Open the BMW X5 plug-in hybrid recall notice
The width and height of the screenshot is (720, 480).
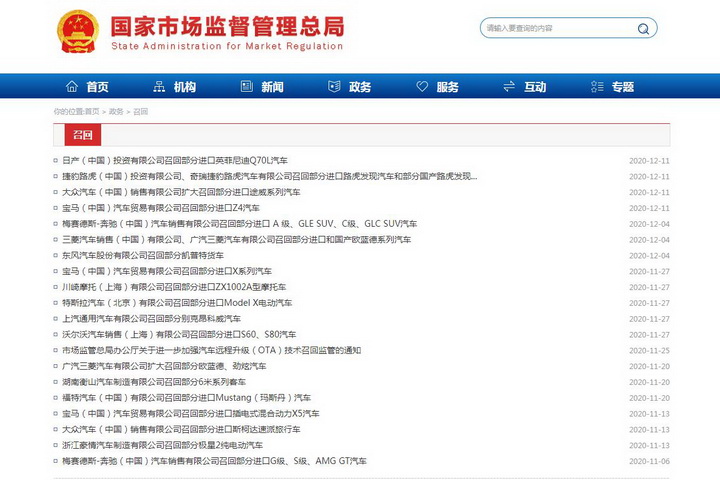(x=191, y=414)
